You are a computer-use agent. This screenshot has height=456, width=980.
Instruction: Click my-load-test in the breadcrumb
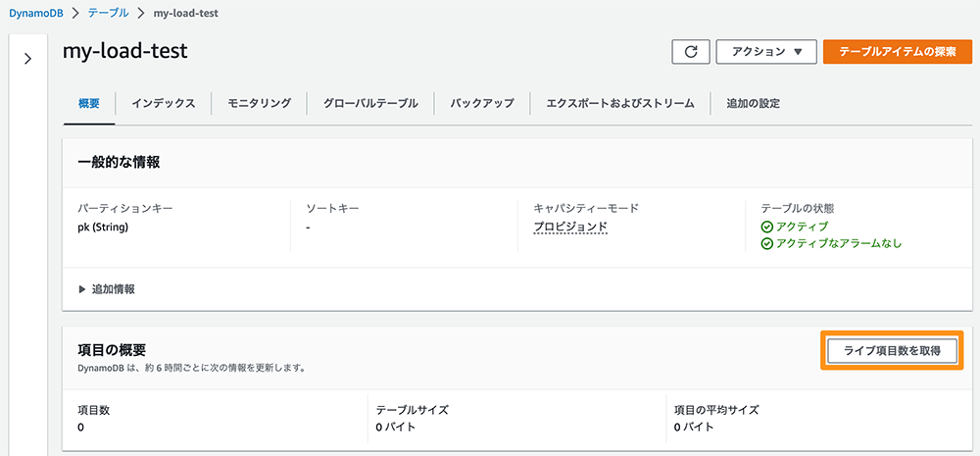[185, 13]
